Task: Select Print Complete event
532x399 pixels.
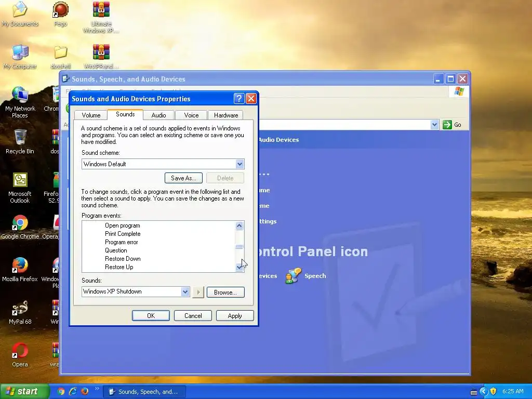Action: (x=123, y=234)
